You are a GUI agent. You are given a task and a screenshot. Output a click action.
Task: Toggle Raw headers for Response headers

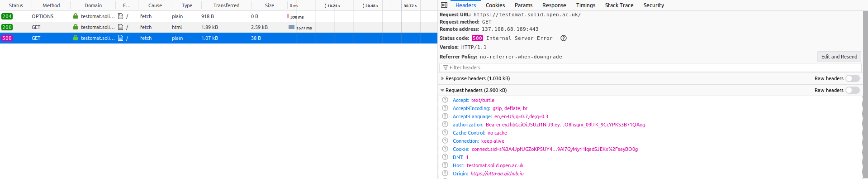click(x=853, y=78)
